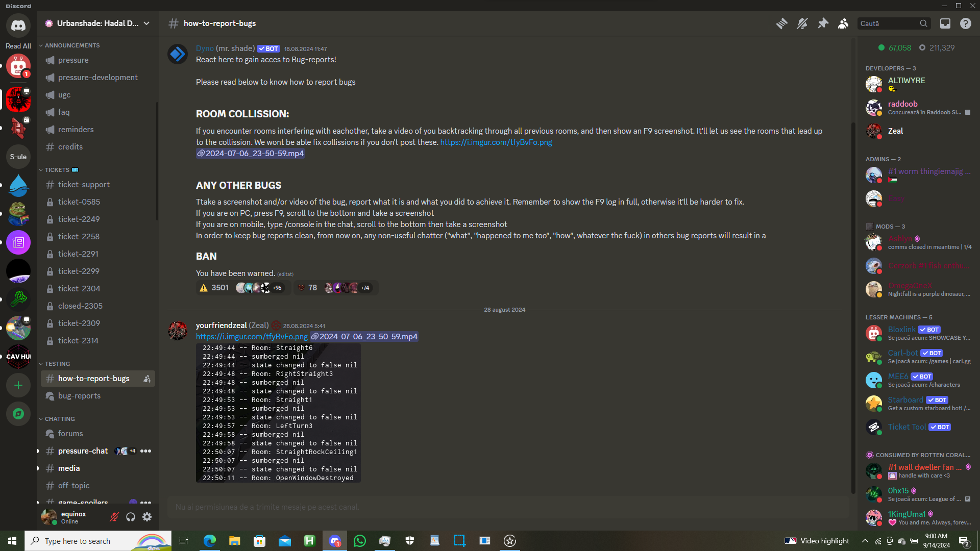The height and width of the screenshot is (551, 980).
Task: Go to Discord home Direct Messages icon
Action: [x=18, y=26]
